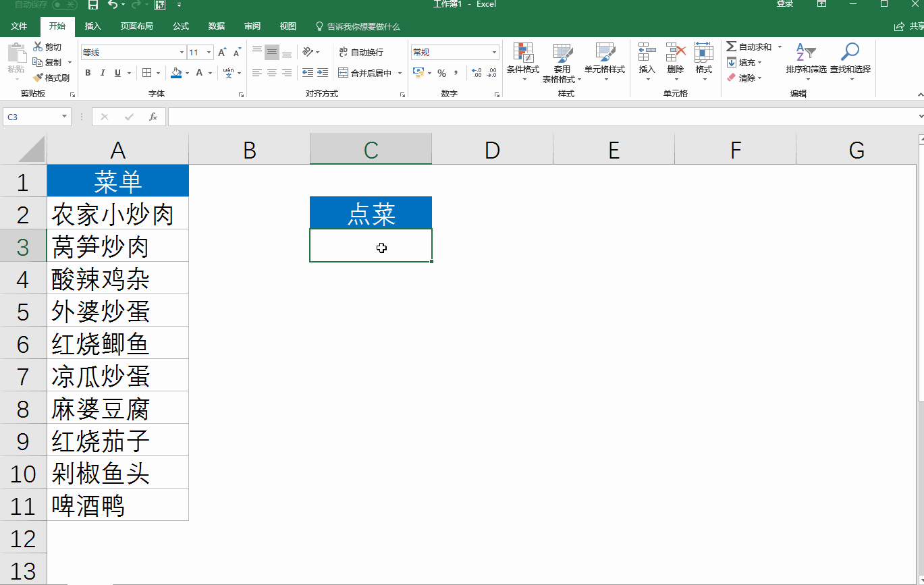This screenshot has width=924, height=585.
Task: Click the Sort and Filter (排序和筛选) icon
Action: [x=806, y=53]
